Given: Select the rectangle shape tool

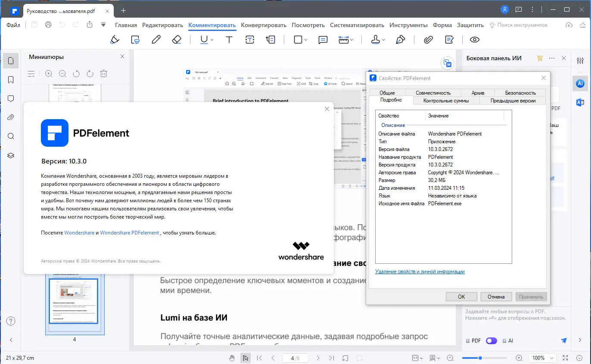Looking at the screenshot, I should [298, 40].
